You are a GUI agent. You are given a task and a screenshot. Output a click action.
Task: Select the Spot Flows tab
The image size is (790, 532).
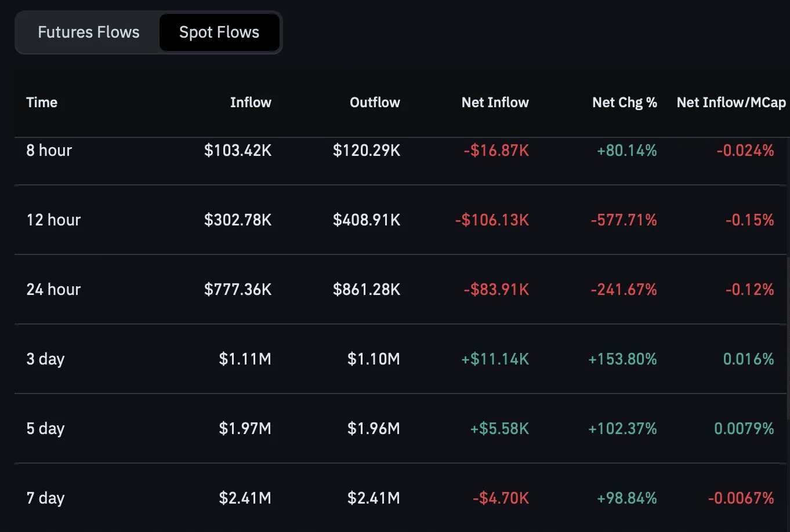(219, 32)
